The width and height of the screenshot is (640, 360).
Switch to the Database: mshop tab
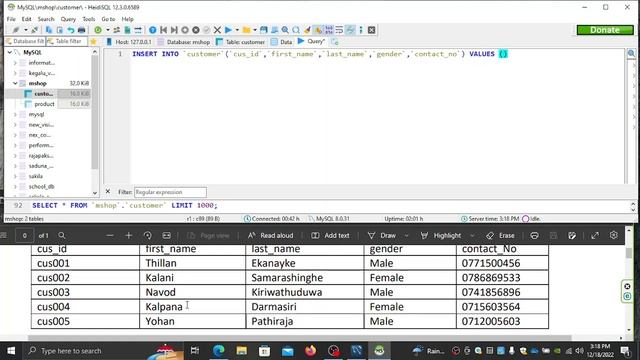184,42
